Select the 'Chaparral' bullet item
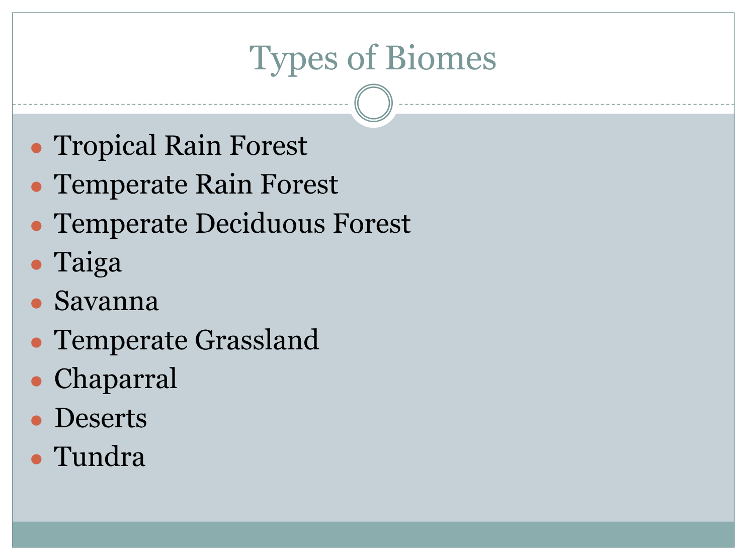 (116, 380)
